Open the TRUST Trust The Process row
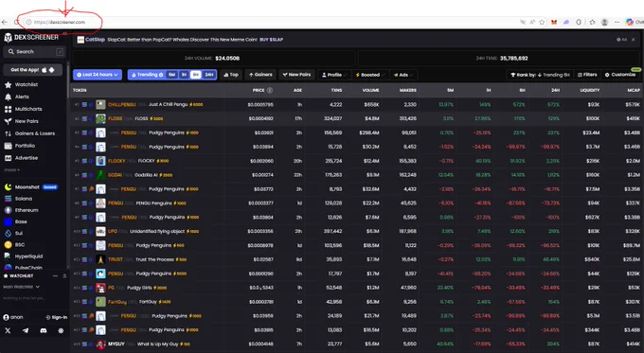The height and width of the screenshot is (353, 644). click(356, 260)
